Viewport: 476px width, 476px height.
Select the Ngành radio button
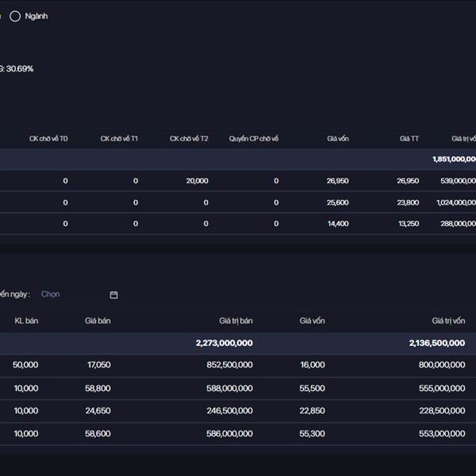(x=15, y=16)
